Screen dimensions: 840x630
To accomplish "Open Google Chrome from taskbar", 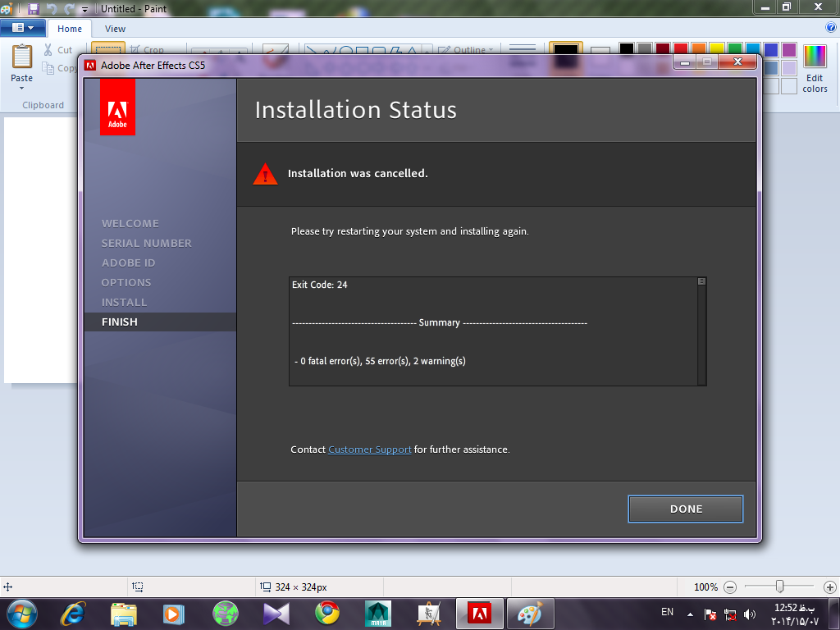I will tap(326, 614).
